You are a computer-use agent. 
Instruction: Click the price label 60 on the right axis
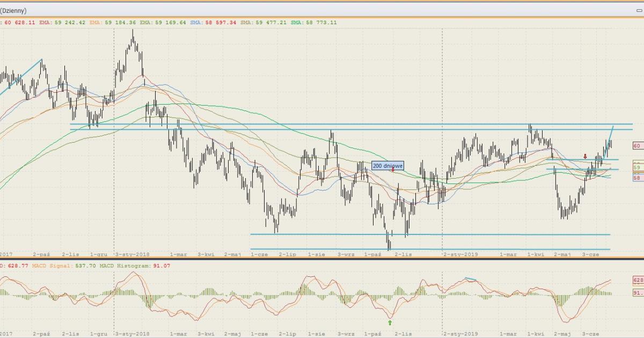(637, 145)
